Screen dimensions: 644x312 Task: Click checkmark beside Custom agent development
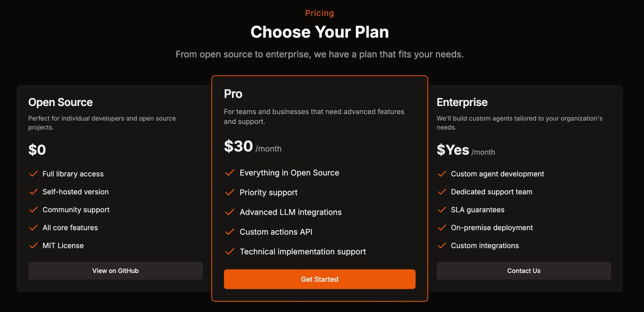click(x=442, y=174)
